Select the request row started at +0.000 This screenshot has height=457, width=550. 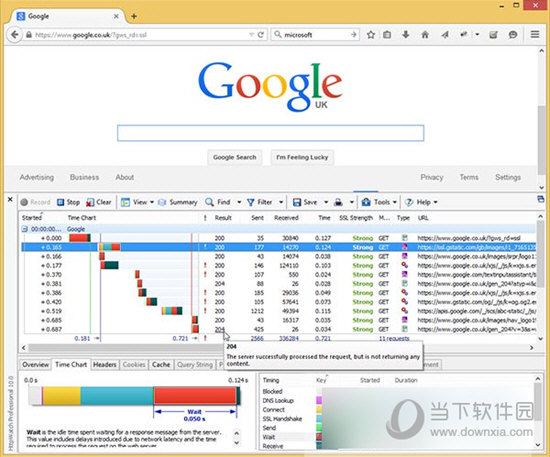click(x=279, y=238)
